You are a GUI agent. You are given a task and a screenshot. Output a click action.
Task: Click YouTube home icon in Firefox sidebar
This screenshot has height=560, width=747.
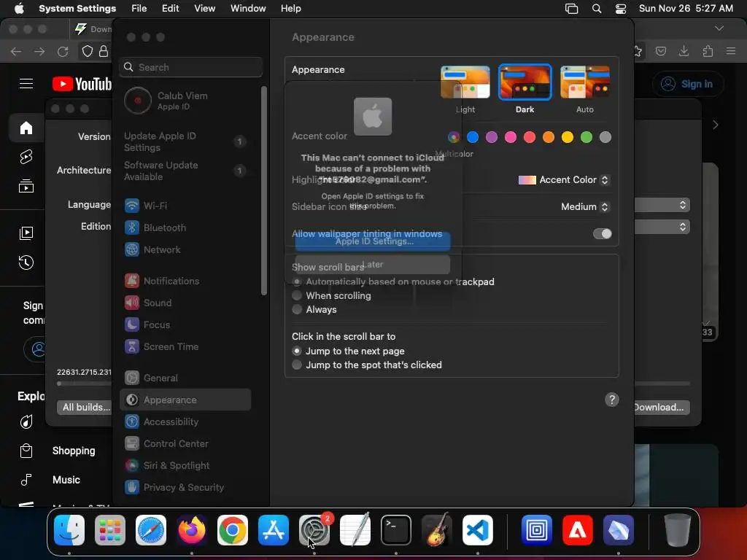pyautogui.click(x=26, y=128)
